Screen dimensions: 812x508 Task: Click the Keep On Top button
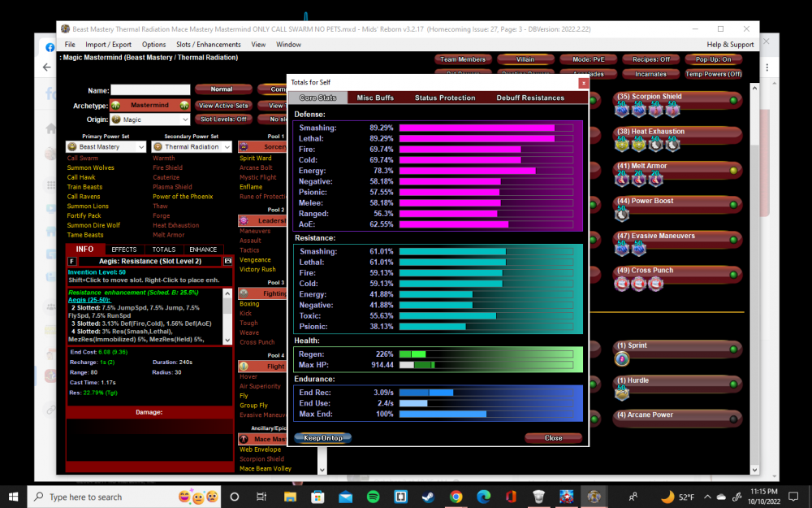322,437
